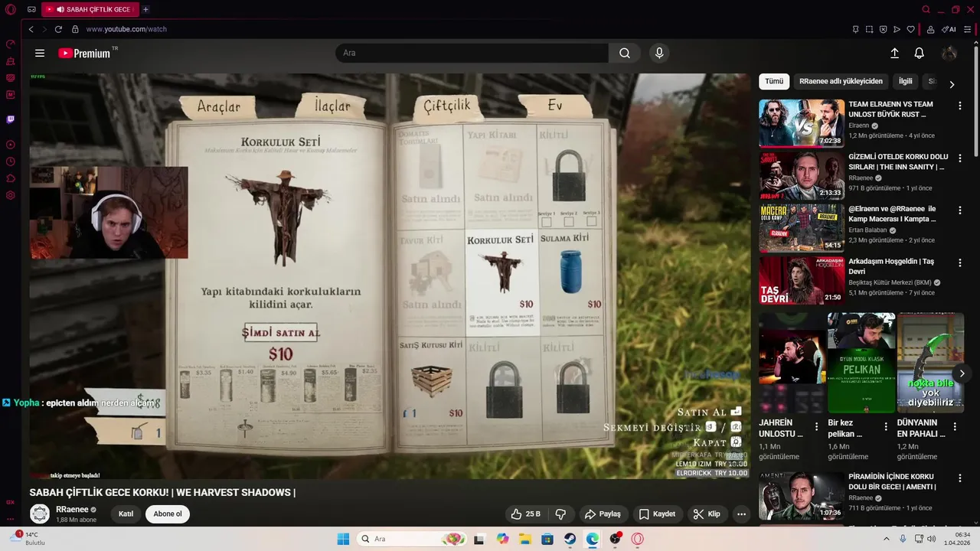Open the YouTube account avatar menu
980x551 pixels.
tap(949, 53)
